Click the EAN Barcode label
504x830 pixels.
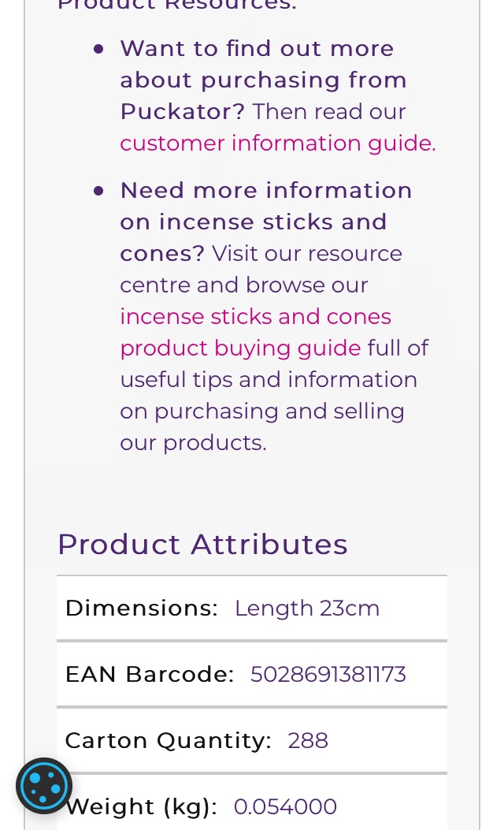[150, 675]
